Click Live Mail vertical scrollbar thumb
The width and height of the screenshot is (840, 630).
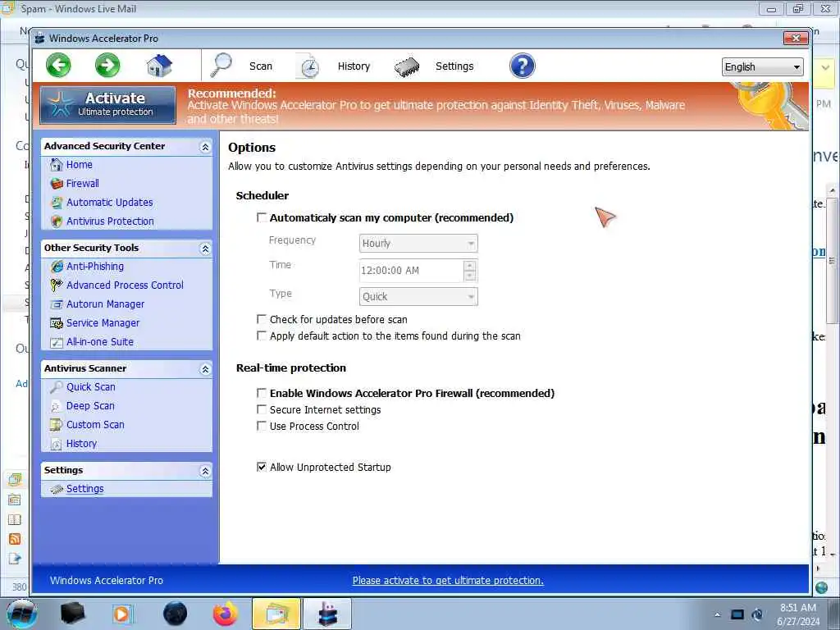832,260
